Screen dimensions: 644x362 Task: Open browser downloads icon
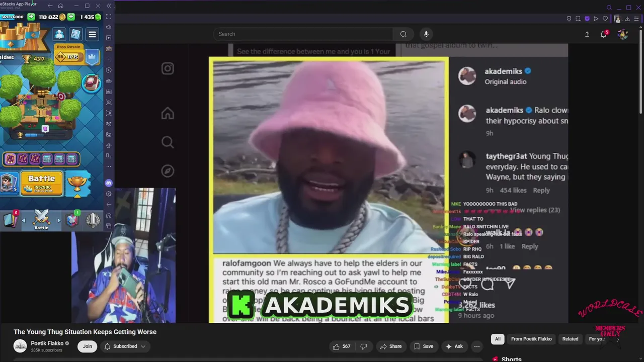[627, 19]
